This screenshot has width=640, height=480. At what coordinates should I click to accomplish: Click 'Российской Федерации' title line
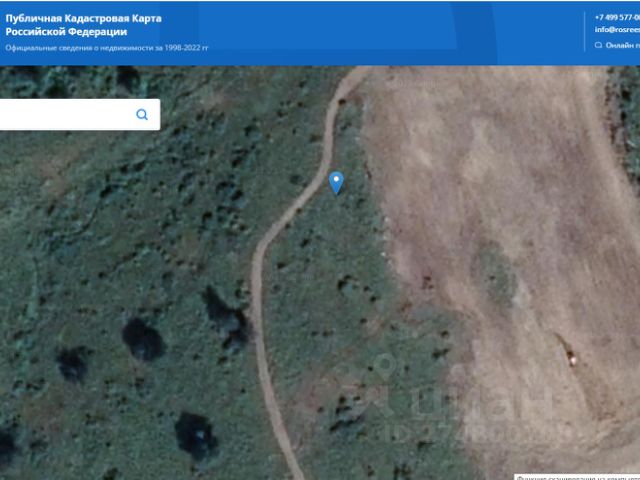coord(66,32)
